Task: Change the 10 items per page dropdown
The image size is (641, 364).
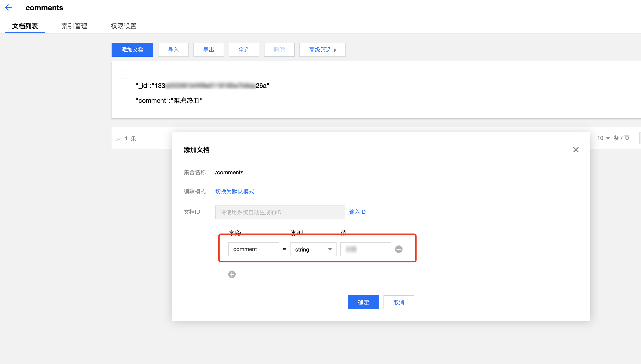Action: [x=603, y=138]
